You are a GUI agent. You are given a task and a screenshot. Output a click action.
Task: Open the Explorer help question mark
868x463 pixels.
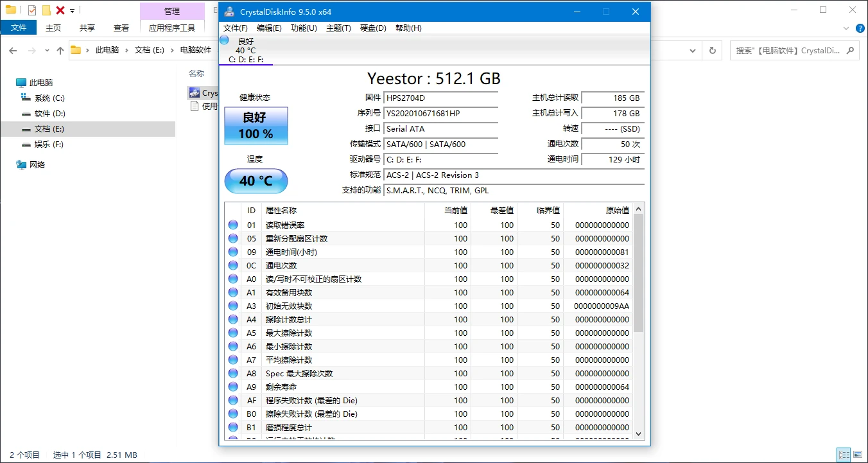point(859,28)
